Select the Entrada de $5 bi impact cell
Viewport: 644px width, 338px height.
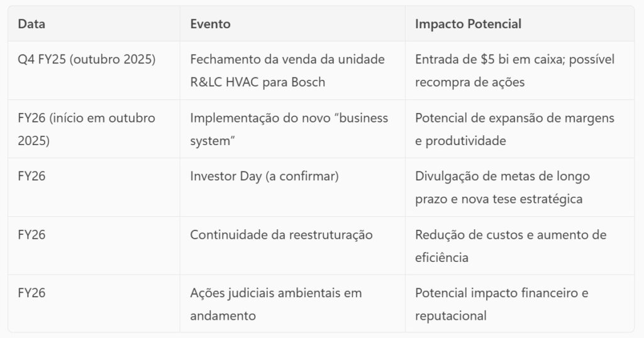tap(514, 70)
